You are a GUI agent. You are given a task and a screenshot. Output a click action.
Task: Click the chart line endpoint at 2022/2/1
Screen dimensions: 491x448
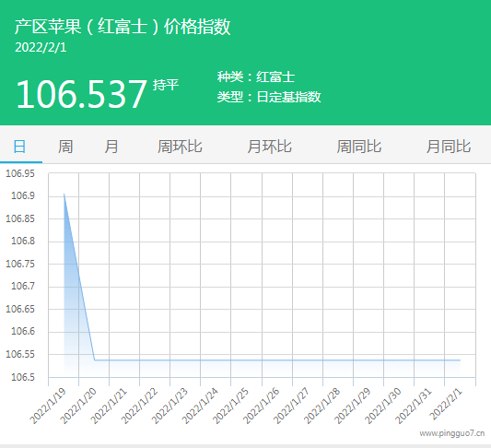click(460, 360)
